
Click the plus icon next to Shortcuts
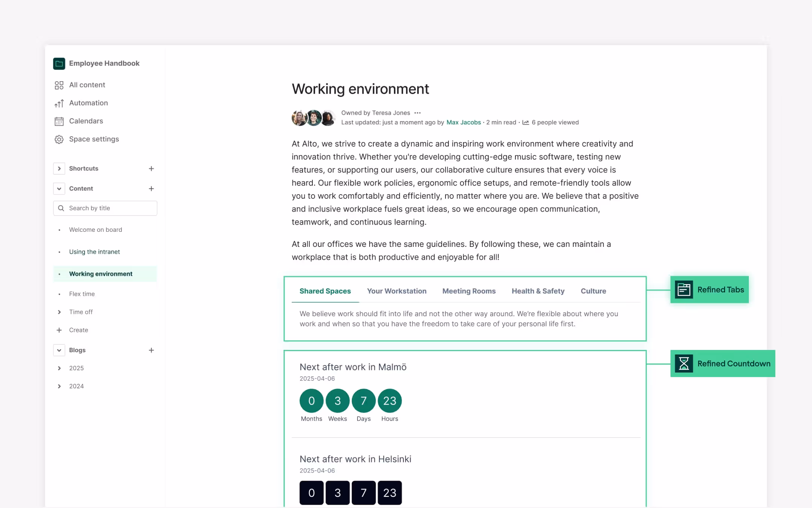[x=151, y=168]
